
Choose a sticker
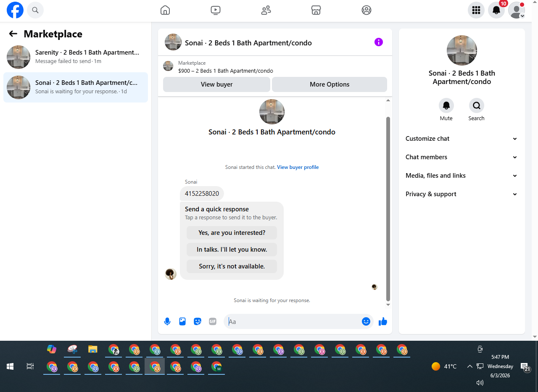pos(198,321)
